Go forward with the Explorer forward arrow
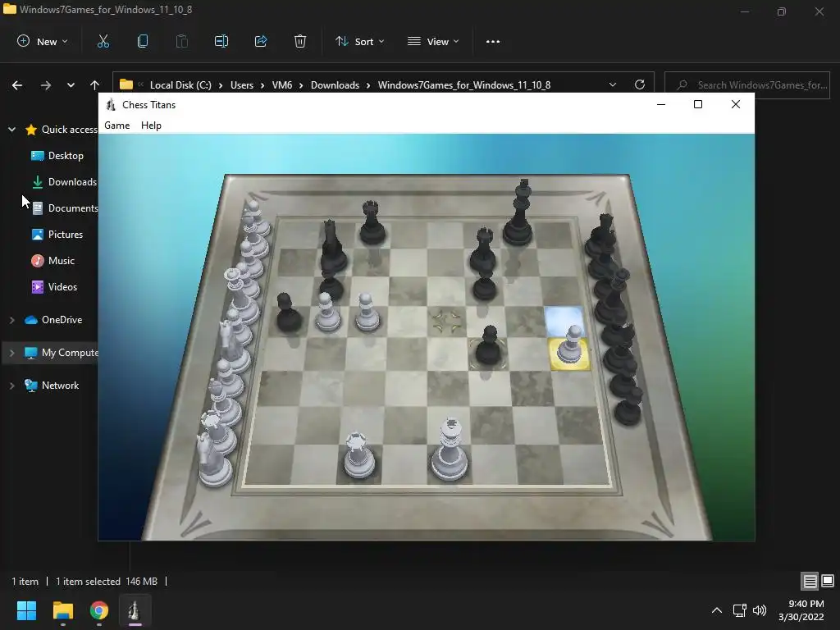The width and height of the screenshot is (840, 630). tap(46, 84)
